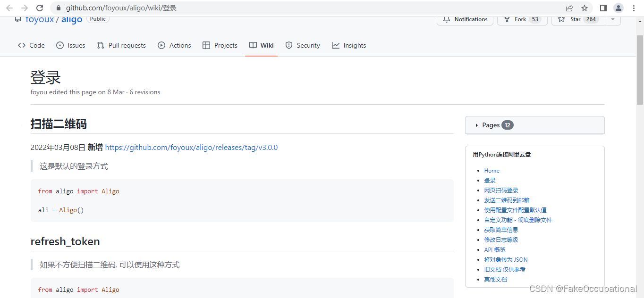Viewport: 644px width, 298px height.
Task: Click the refresh_token heading
Action: tap(65, 241)
